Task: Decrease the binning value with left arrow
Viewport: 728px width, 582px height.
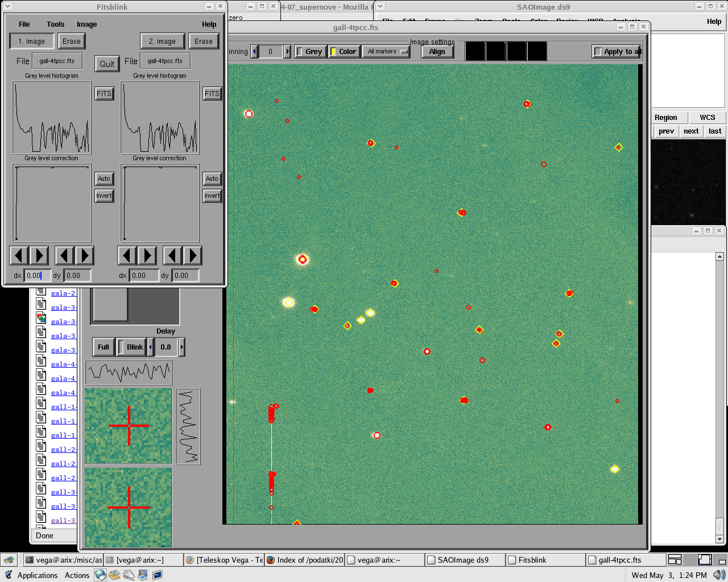Action: click(254, 51)
